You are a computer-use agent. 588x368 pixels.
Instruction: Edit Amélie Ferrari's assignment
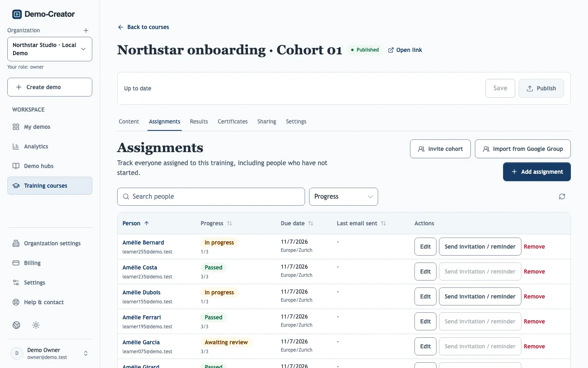[425, 321]
